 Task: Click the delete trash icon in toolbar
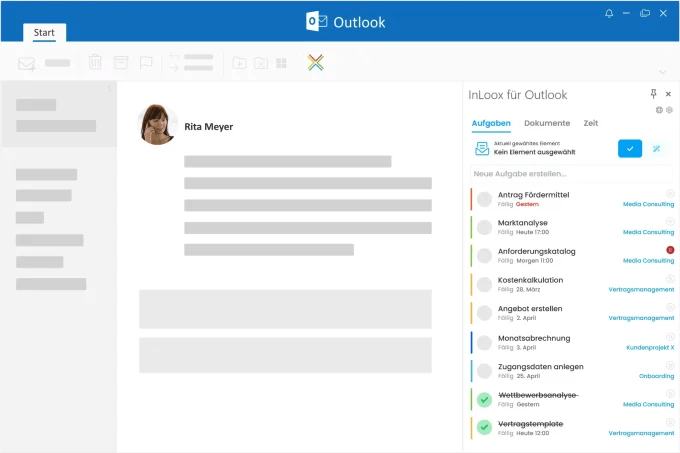click(x=95, y=63)
